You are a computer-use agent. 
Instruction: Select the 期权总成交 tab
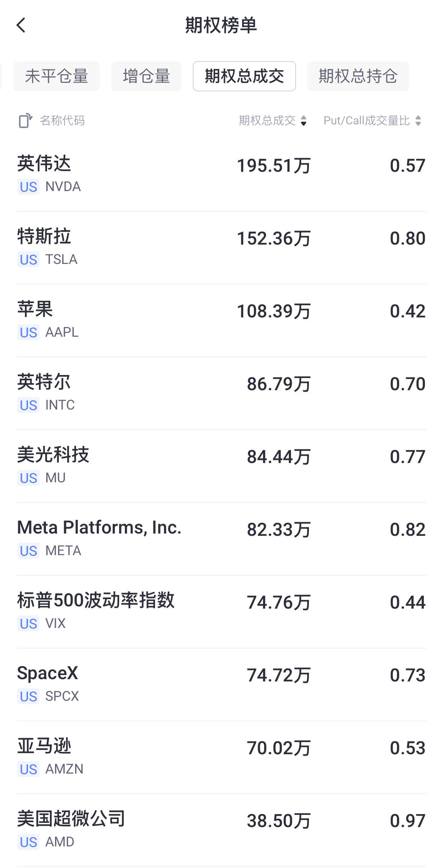(x=244, y=76)
